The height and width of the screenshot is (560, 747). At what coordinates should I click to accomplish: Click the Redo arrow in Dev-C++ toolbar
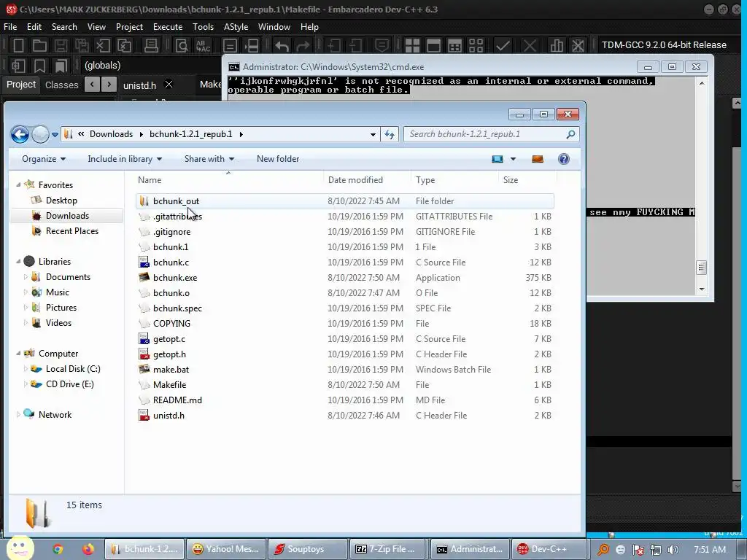(x=303, y=46)
